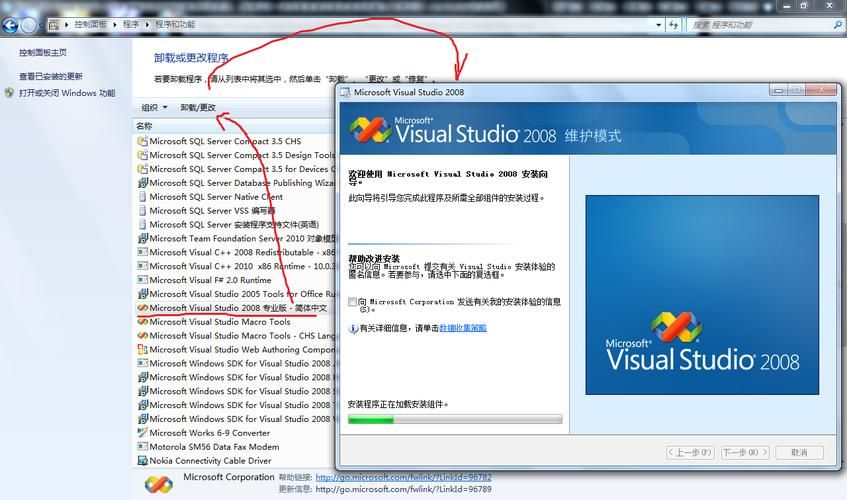Click the 取消 button in the installer
The width and height of the screenshot is (847, 500).
799,452
